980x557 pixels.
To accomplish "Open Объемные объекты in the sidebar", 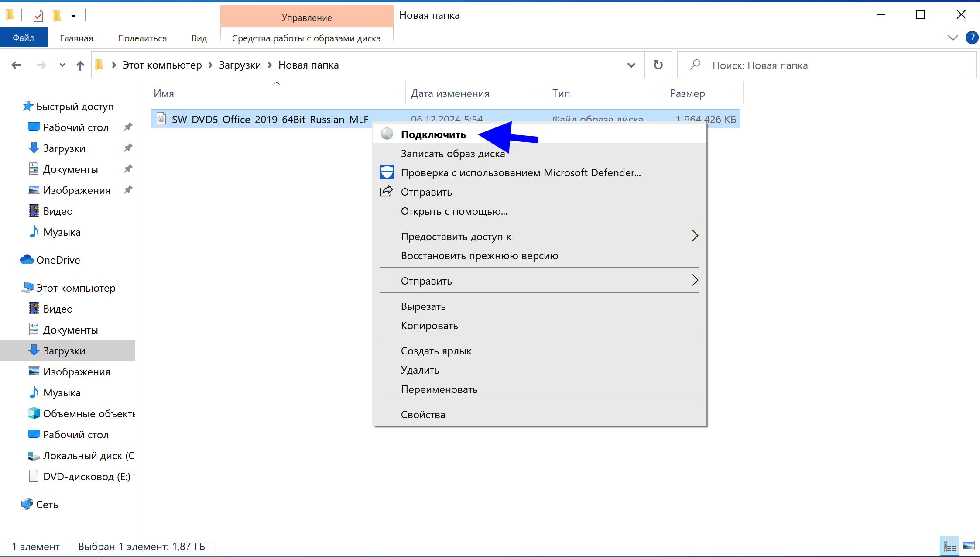I will (x=89, y=413).
